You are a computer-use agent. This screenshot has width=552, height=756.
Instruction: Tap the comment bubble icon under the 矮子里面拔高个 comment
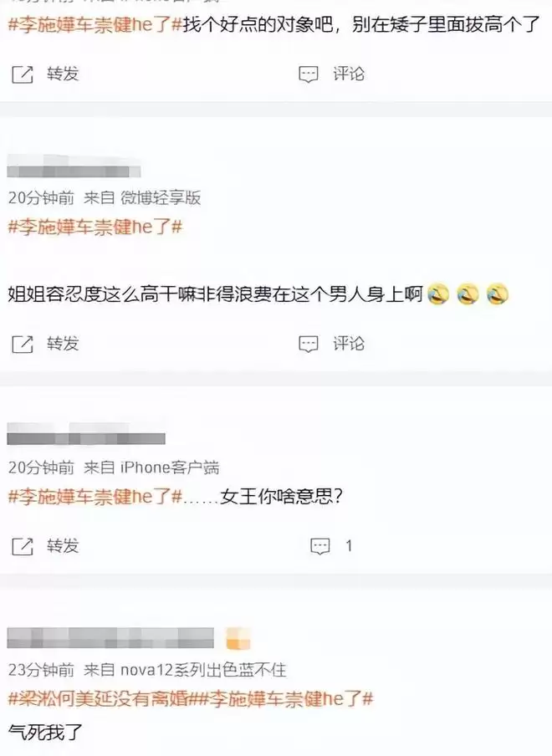[x=309, y=74]
